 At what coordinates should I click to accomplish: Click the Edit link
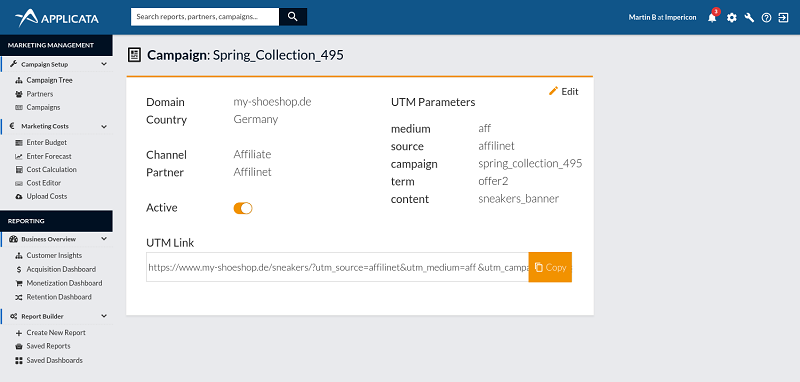[570, 92]
